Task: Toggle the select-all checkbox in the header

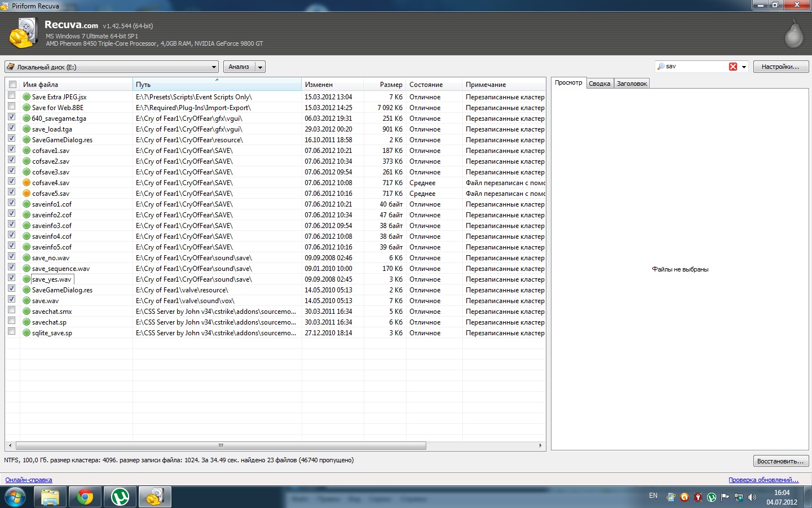Action: [12, 85]
